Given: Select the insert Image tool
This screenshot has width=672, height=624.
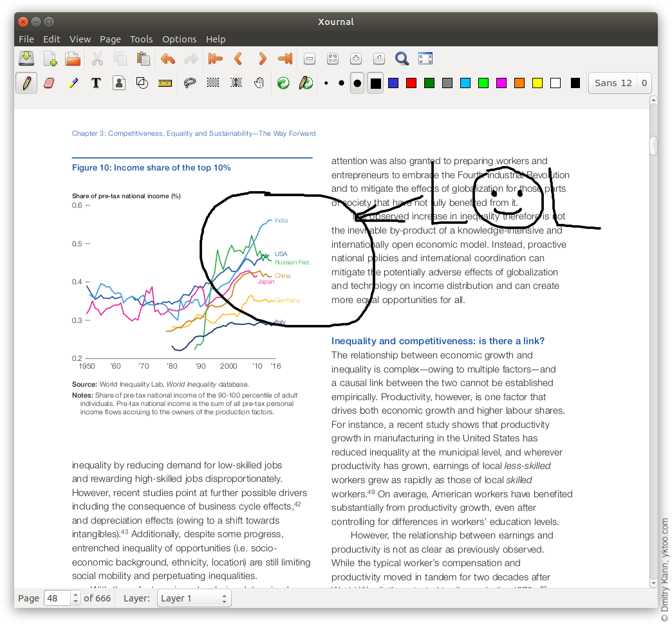Looking at the screenshot, I should pos(119,83).
